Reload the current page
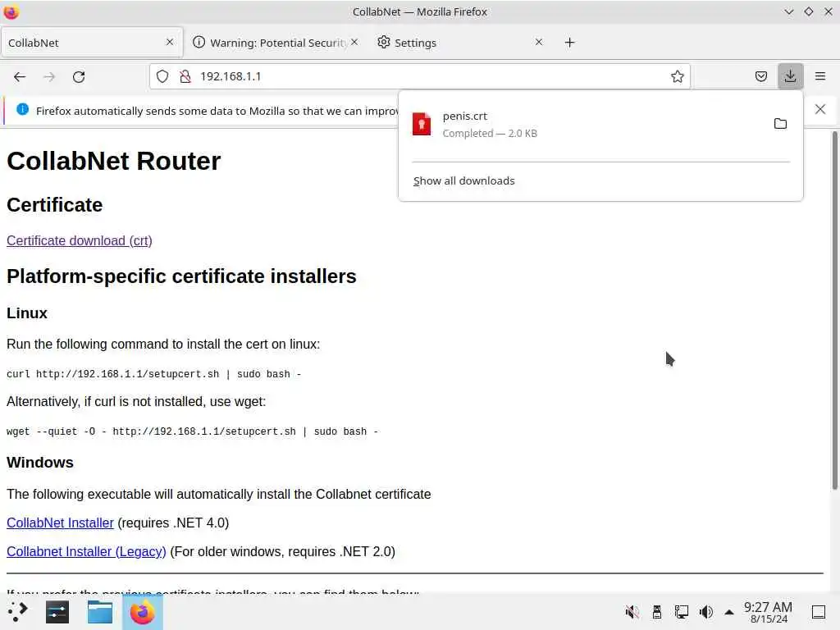This screenshot has width=840, height=630. (x=79, y=76)
